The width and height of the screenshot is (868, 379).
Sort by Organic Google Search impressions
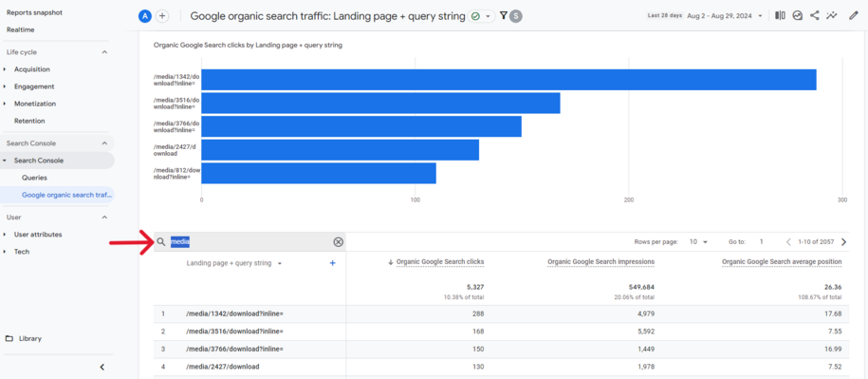coord(601,261)
